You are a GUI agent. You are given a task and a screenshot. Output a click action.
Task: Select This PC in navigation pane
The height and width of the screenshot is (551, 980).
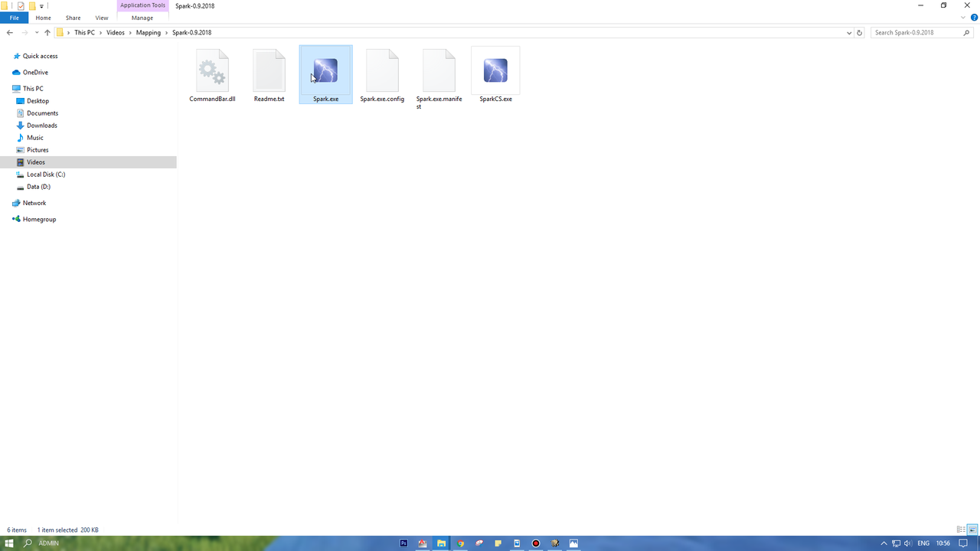point(33,88)
